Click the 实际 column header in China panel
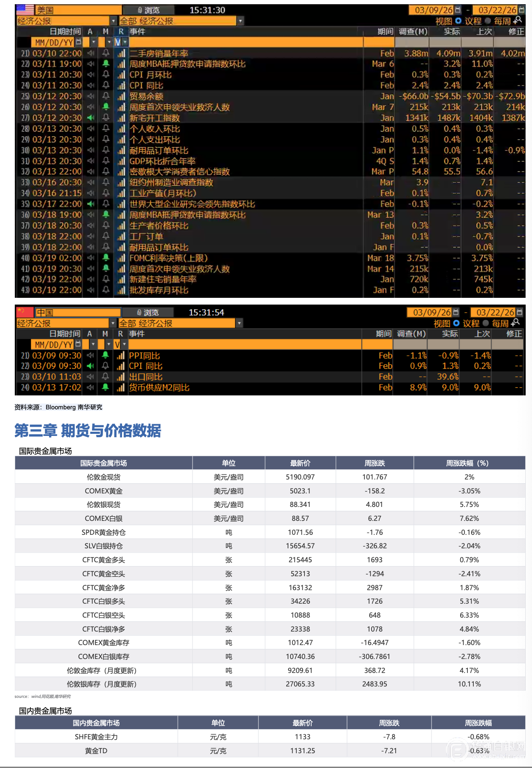 pos(450,334)
